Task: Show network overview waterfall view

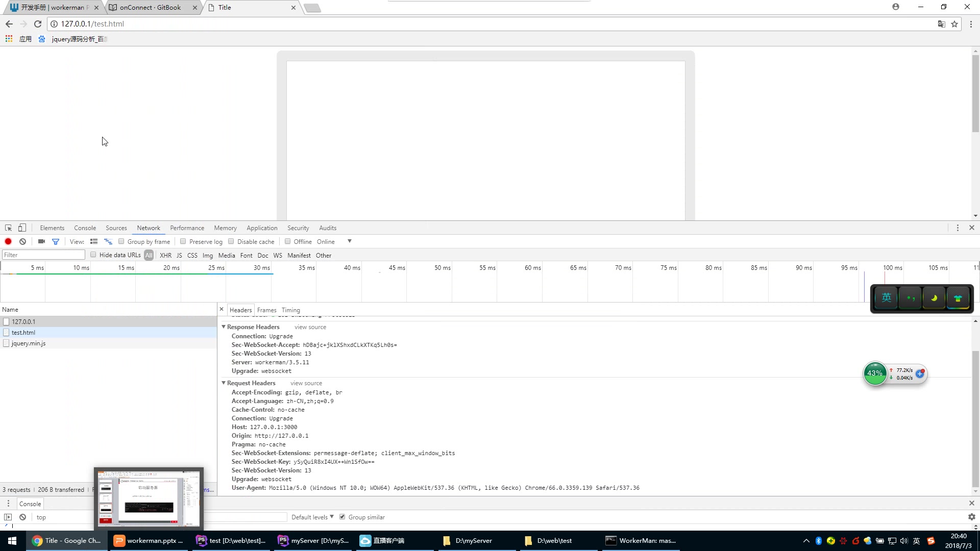Action: [108, 241]
